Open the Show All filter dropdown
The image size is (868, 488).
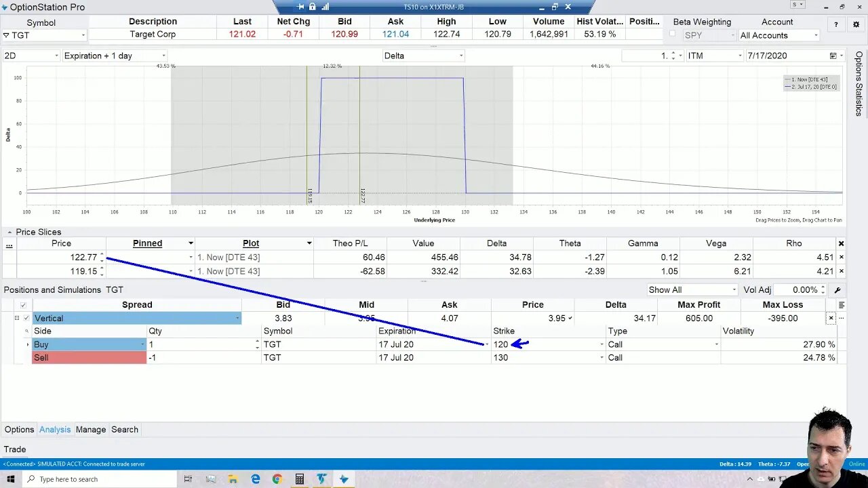734,290
